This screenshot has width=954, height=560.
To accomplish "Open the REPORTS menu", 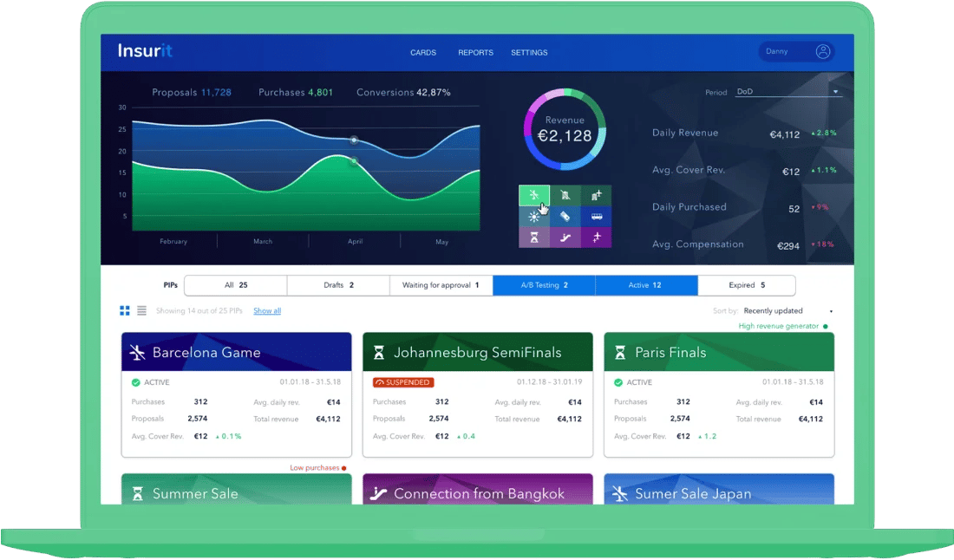I will click(x=476, y=53).
